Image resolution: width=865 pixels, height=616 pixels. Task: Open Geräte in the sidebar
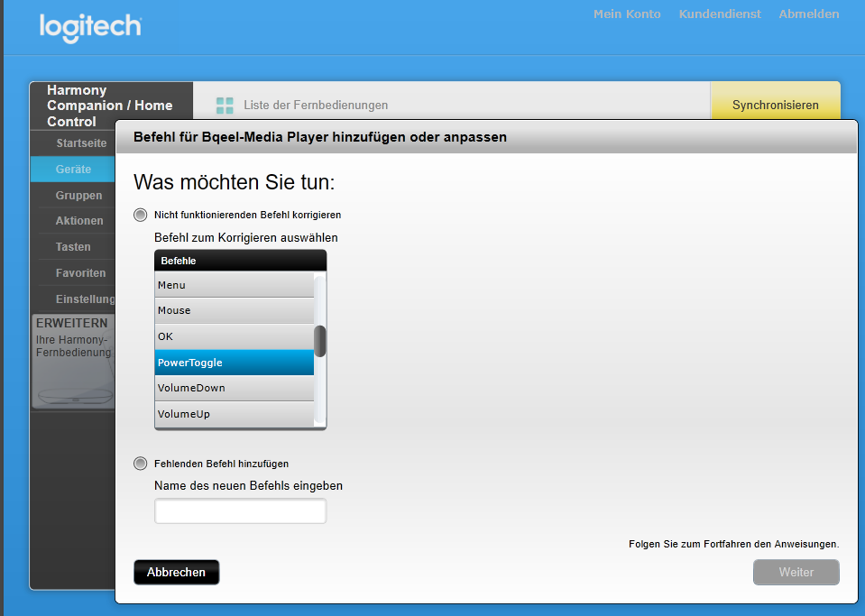click(73, 170)
